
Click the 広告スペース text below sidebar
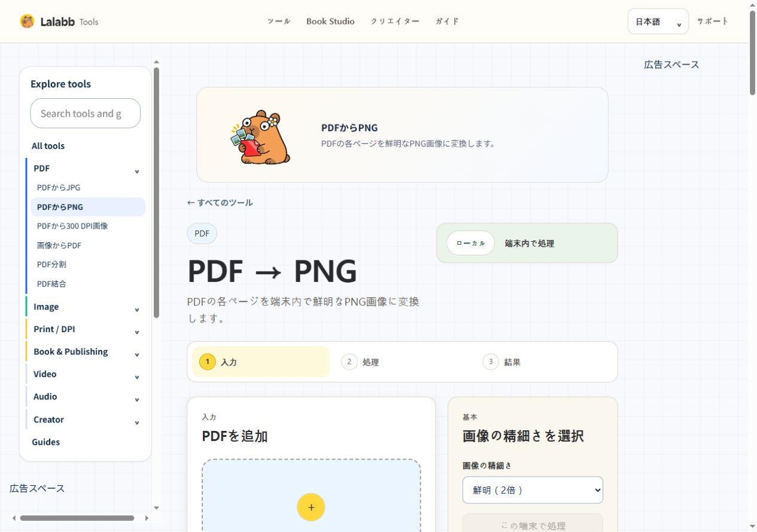tap(37, 488)
